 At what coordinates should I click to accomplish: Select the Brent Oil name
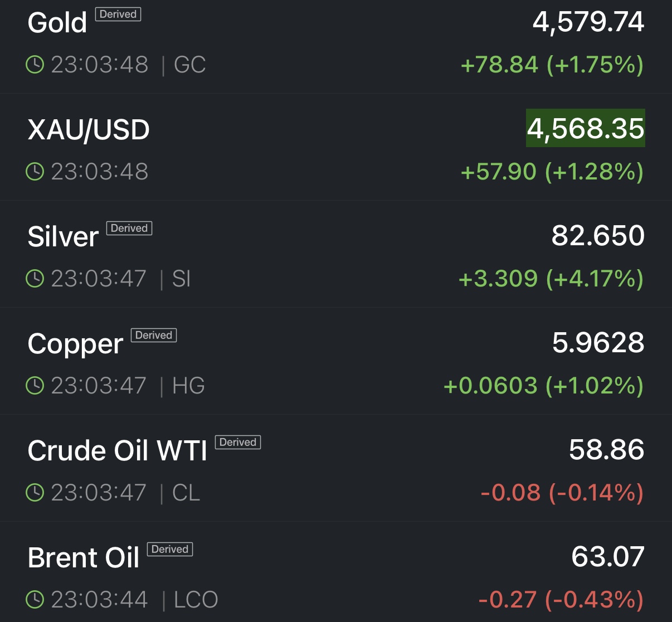(84, 558)
